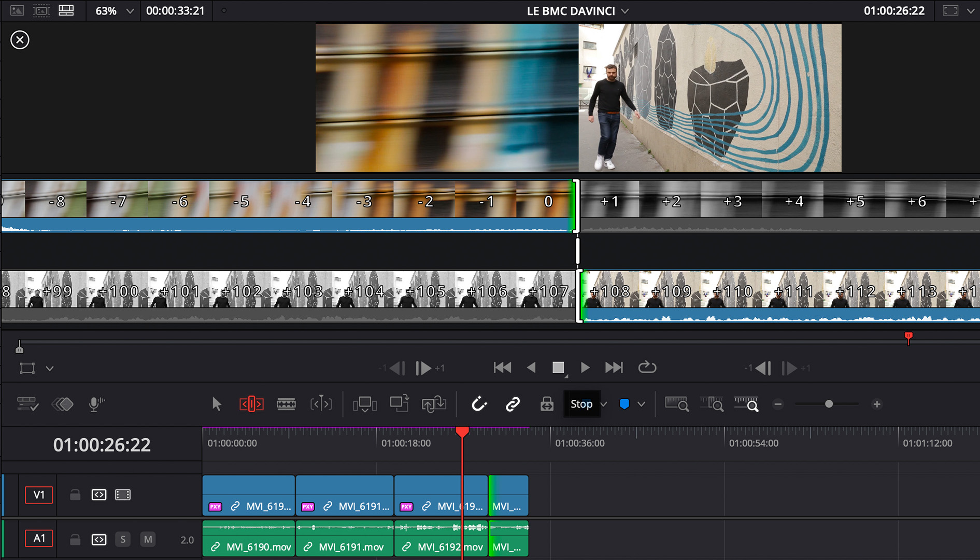Click the Insert clip icon
Viewport: 980px width, 560px height.
(364, 404)
